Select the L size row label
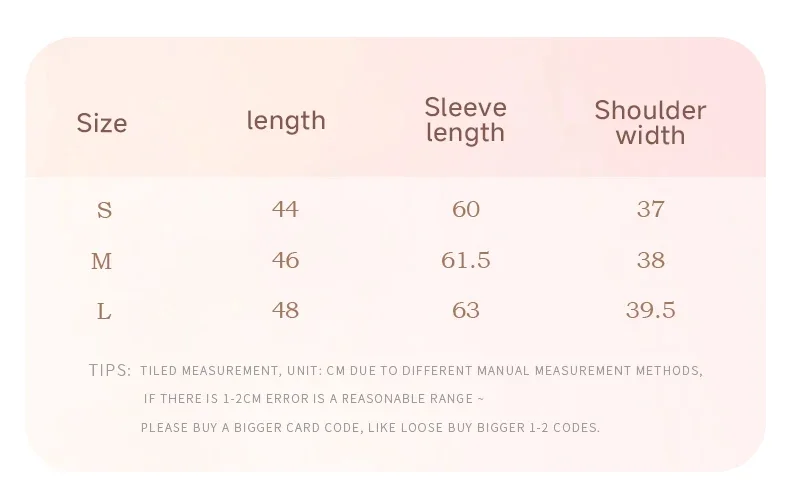The image size is (790, 494). (104, 312)
